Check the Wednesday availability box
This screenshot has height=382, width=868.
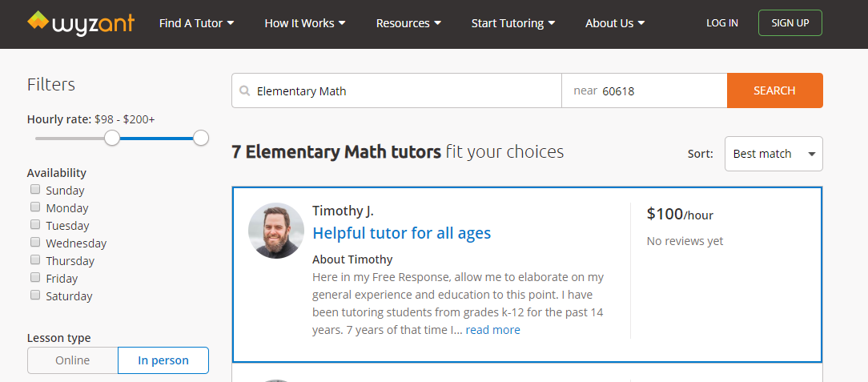pyautogui.click(x=35, y=242)
